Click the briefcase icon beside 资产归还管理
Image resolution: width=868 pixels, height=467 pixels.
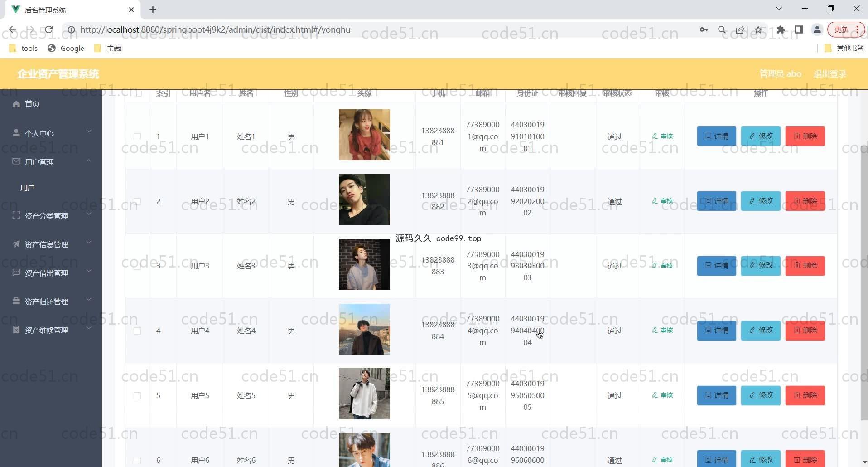click(16, 301)
